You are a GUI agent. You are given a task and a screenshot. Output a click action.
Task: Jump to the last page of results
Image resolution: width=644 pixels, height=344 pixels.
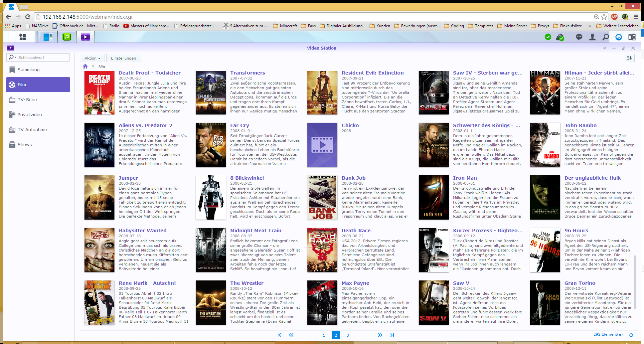point(392,335)
